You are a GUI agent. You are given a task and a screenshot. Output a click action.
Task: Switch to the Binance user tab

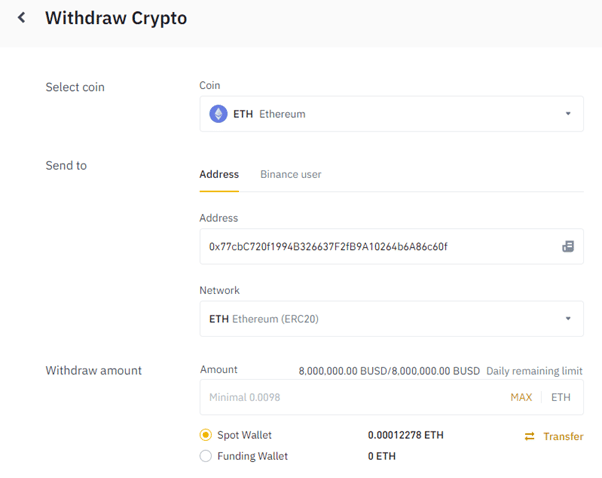tap(291, 174)
